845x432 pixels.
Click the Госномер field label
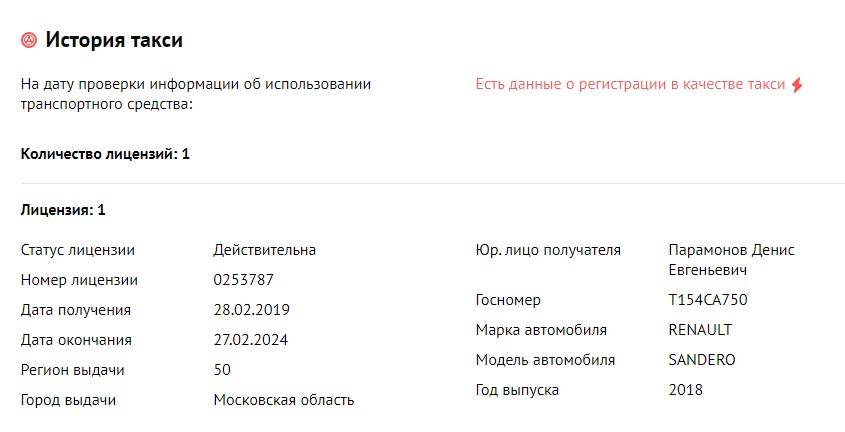point(508,300)
